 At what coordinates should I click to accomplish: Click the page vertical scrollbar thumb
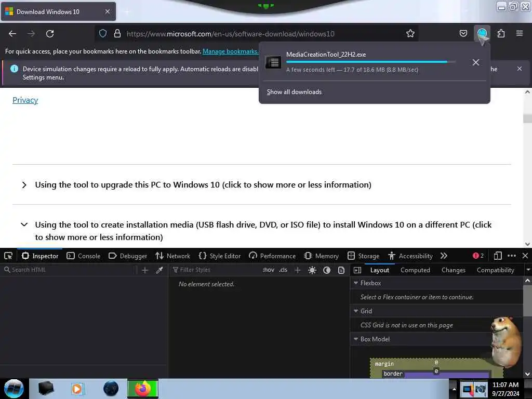pos(527,119)
